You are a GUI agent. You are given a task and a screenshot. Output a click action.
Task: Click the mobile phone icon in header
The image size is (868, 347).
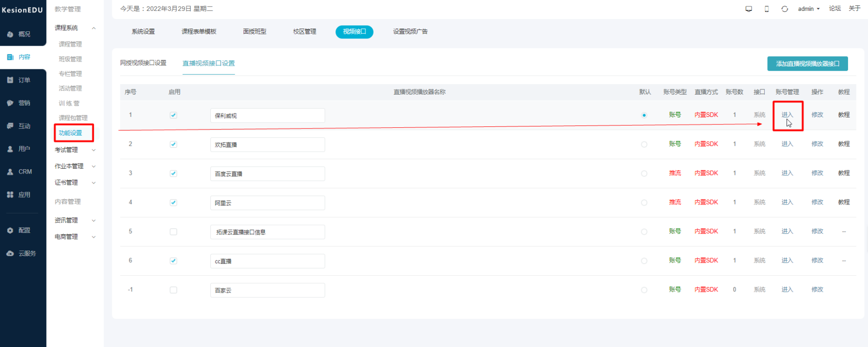coord(767,9)
